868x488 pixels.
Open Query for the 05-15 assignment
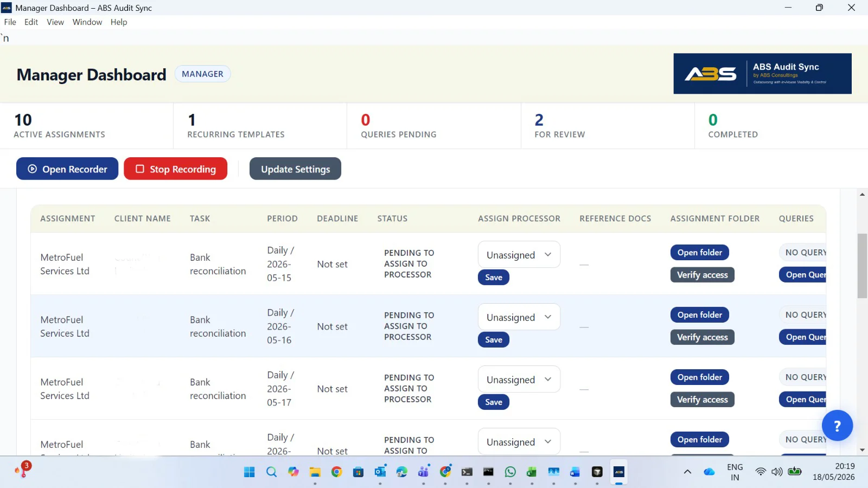pos(803,275)
